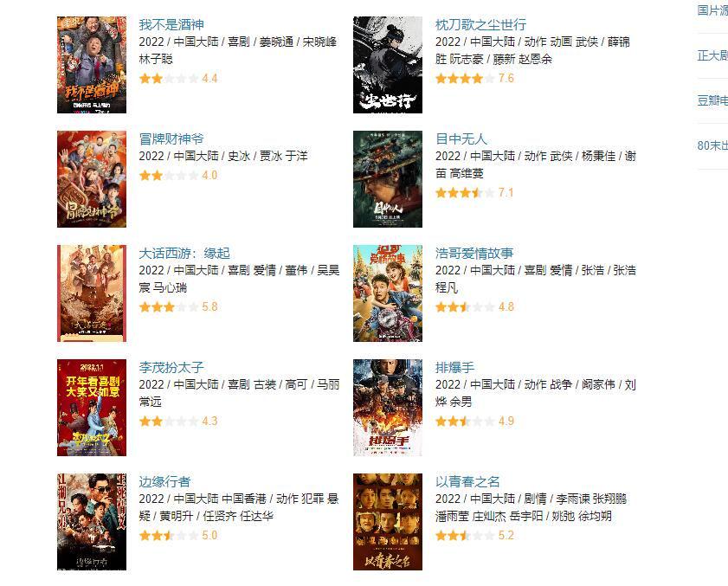Select the 大话西游：缘起 poster thumbnail

pos(92,293)
